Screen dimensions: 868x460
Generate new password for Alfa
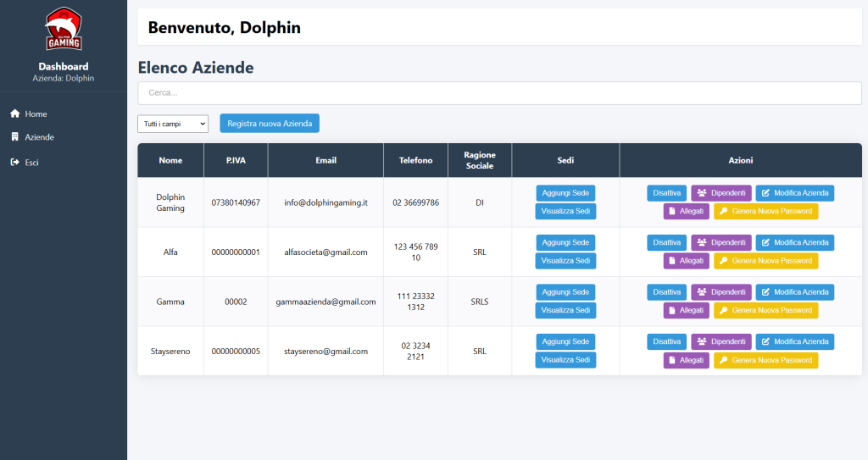point(765,261)
